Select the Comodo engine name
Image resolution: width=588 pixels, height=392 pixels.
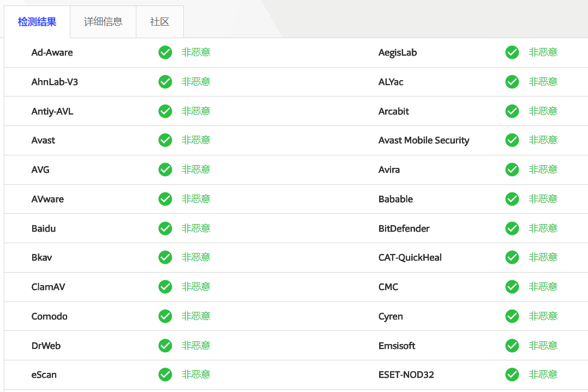click(x=50, y=316)
